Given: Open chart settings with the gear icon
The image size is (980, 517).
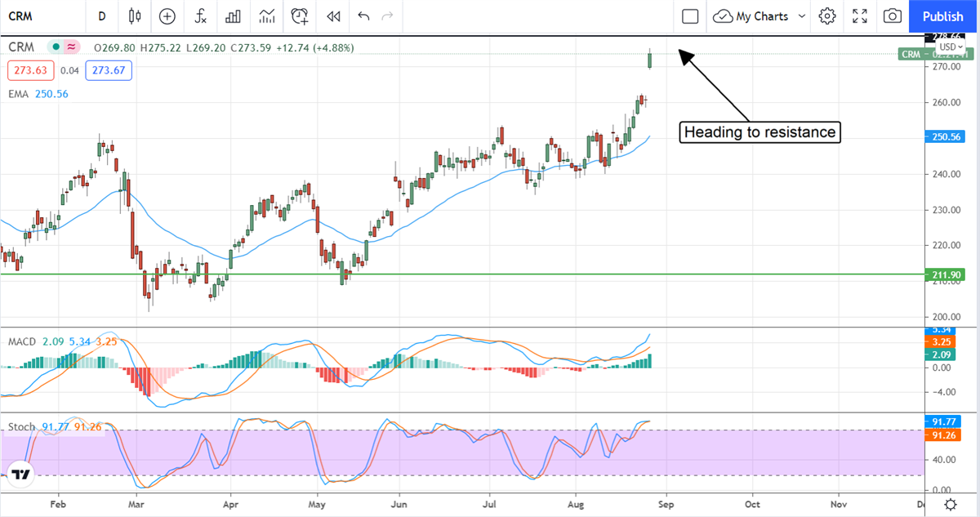Looking at the screenshot, I should point(827,16).
